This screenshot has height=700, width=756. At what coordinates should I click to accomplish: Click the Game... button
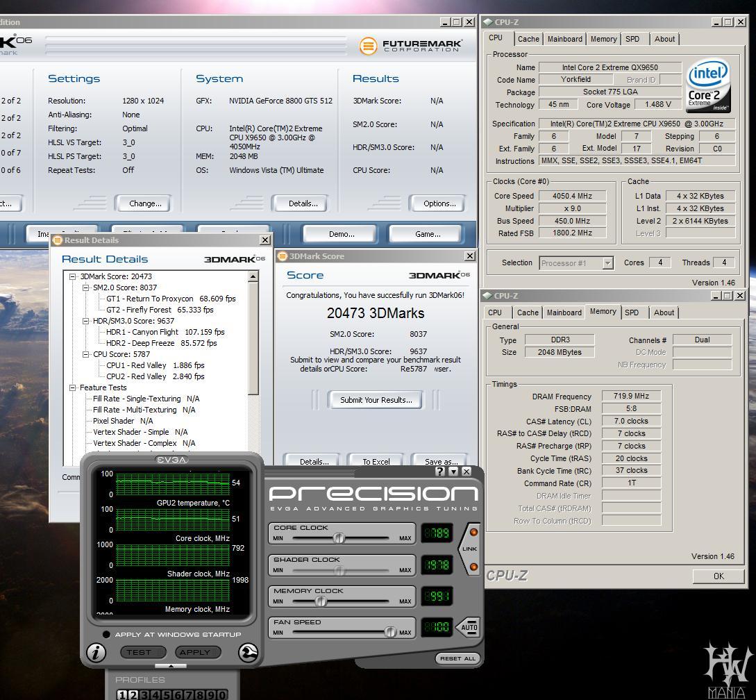click(x=427, y=234)
